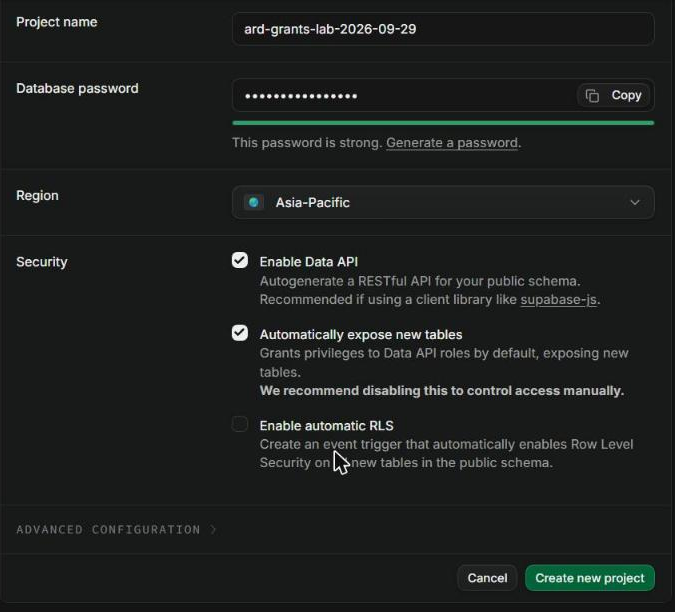This screenshot has height=612, width=675.
Task: Expand Advanced Configuration section
Action: (116, 529)
